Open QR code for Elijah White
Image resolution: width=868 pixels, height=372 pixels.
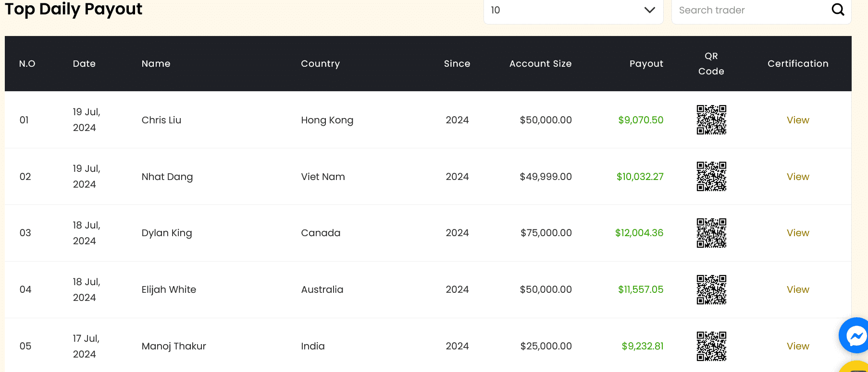click(711, 290)
